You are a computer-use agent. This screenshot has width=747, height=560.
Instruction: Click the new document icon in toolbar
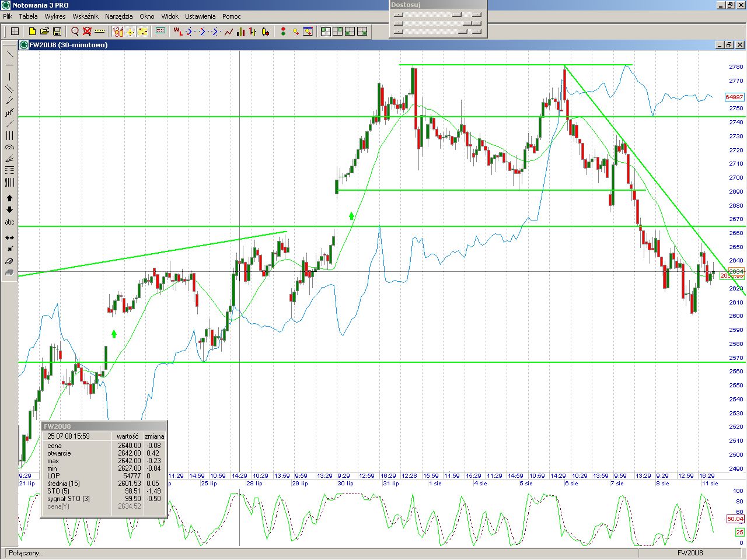click(x=32, y=32)
